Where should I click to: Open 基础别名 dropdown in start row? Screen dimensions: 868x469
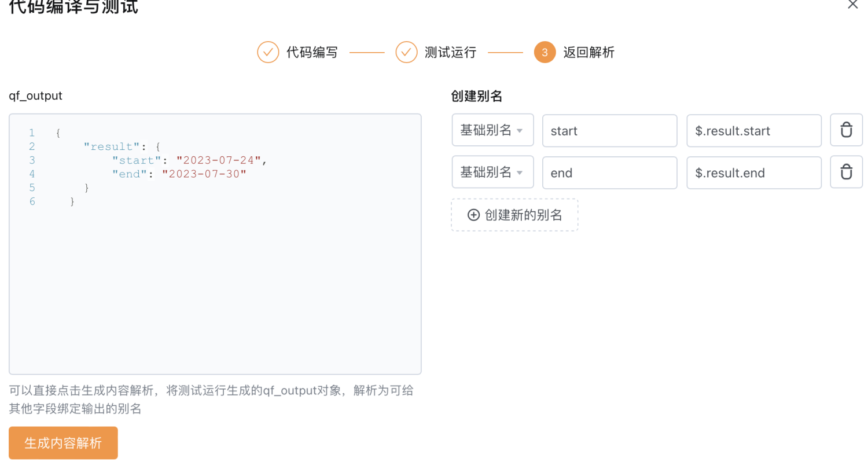coord(492,130)
